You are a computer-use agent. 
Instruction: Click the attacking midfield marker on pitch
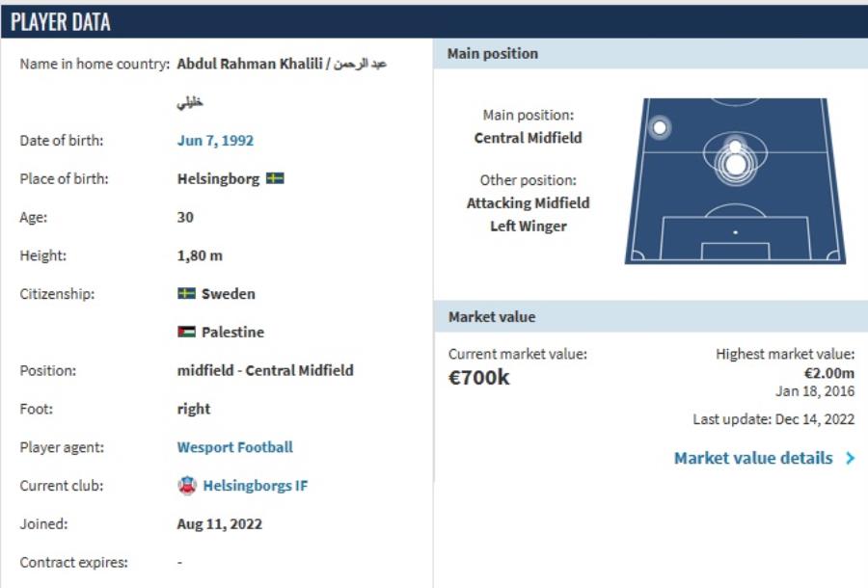point(735,147)
